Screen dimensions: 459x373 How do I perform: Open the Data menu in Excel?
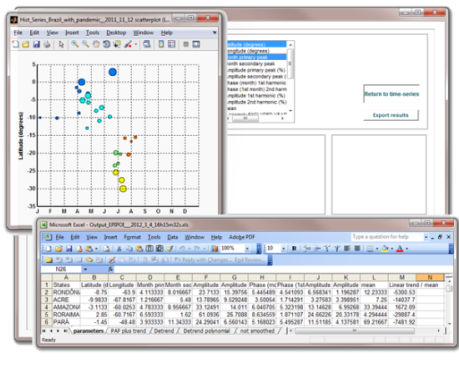click(172, 237)
